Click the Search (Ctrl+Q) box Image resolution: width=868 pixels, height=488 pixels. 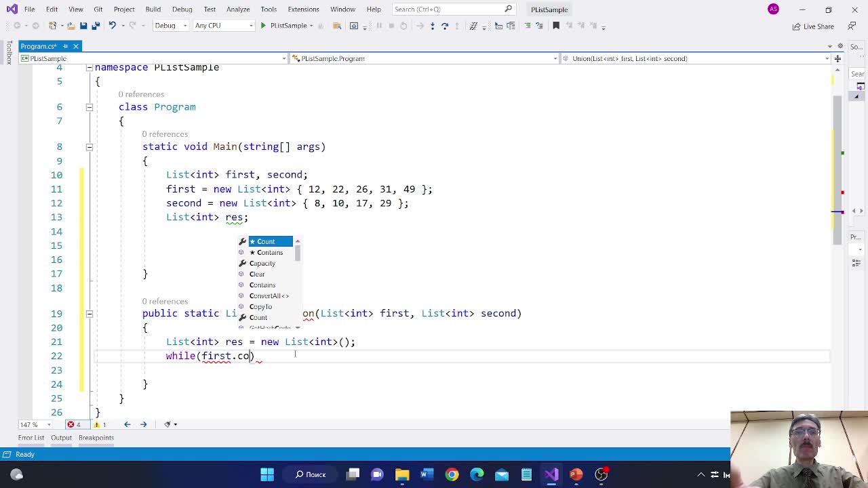pyautogui.click(x=453, y=9)
